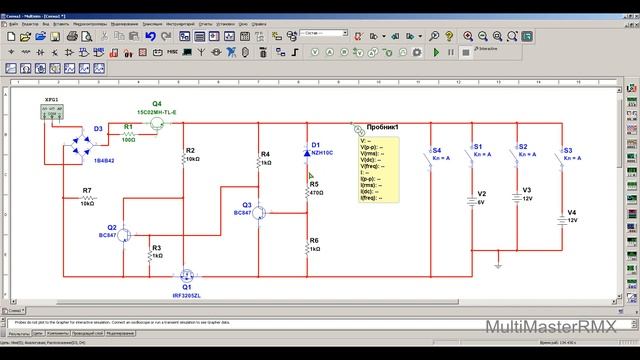Open the Postprocessor
640x360 pixels.
[244, 37]
